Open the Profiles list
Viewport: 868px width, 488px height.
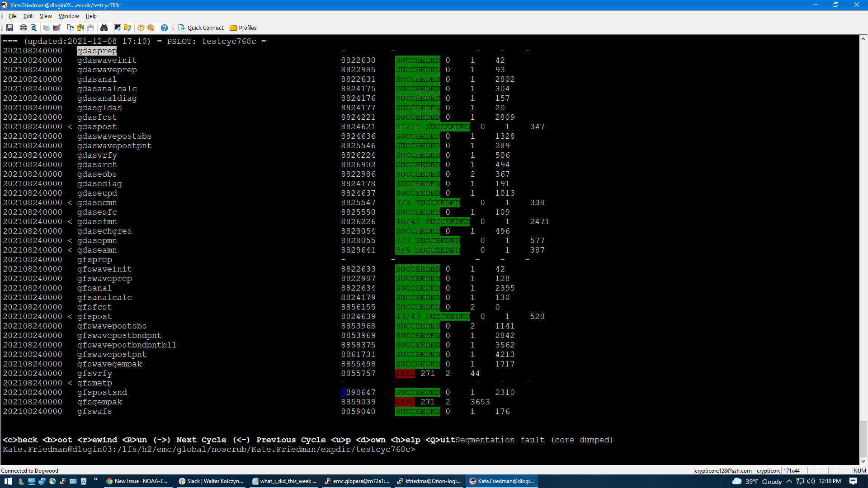coord(243,28)
